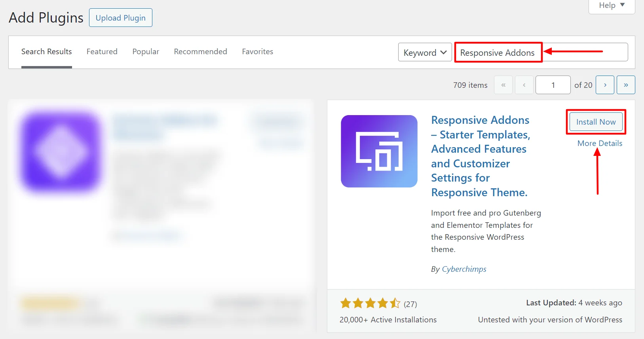Jump to the last results page
Image resolution: width=644 pixels, height=339 pixels.
(626, 85)
